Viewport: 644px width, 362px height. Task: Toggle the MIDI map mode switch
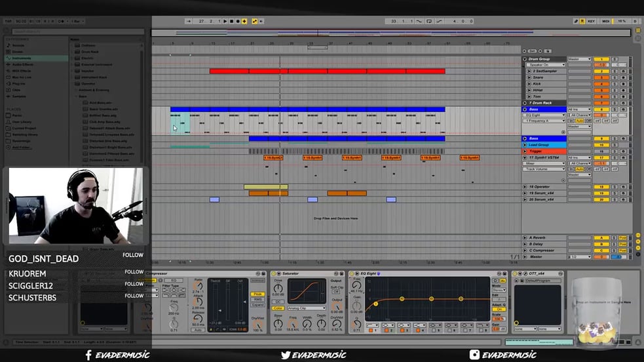(605, 21)
